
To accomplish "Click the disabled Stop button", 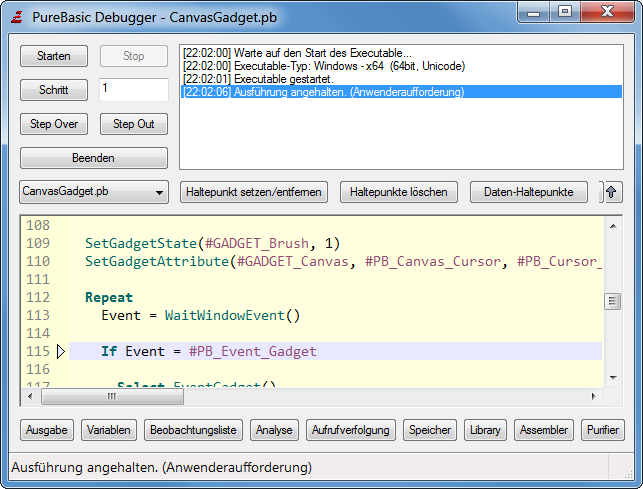I will click(134, 56).
